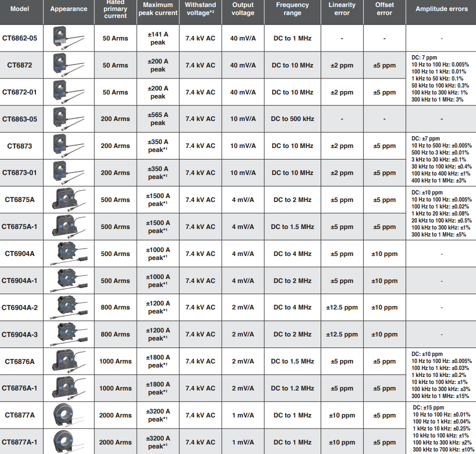476x454 pixels.
Task: Select the CT6875A-1 model cell
Action: pos(21,226)
